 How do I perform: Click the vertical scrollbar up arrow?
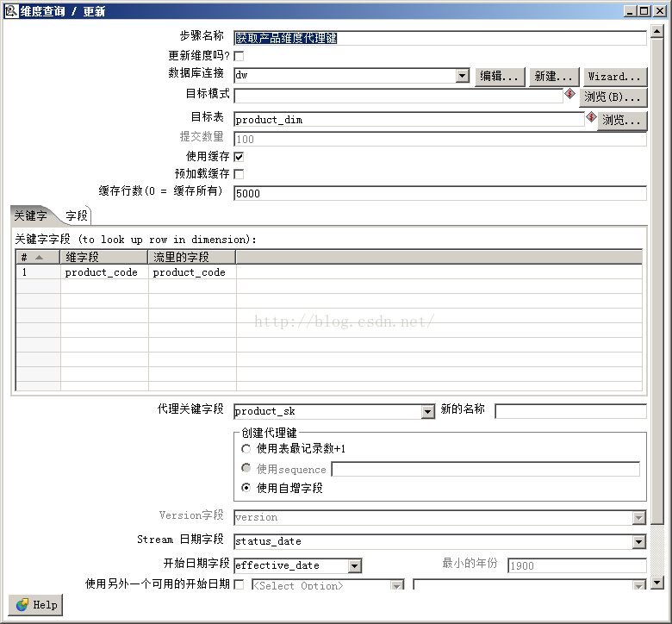pyautogui.click(x=657, y=31)
